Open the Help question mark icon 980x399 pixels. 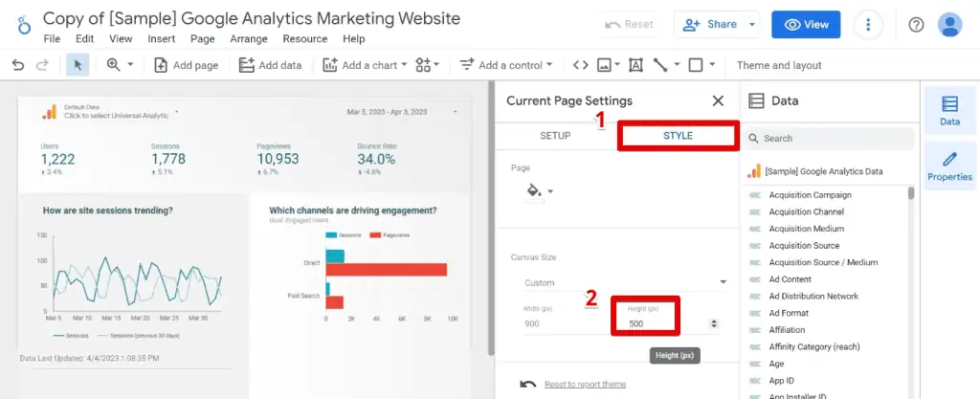tap(916, 25)
